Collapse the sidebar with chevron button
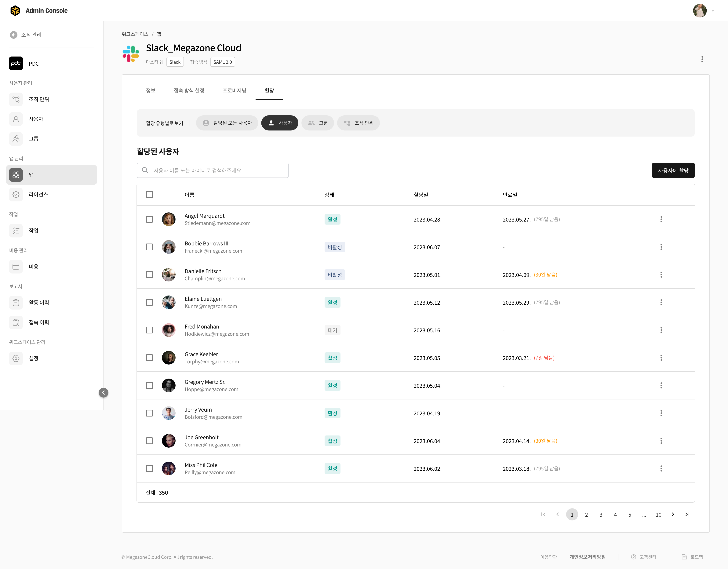The height and width of the screenshot is (569, 728). coord(103,393)
